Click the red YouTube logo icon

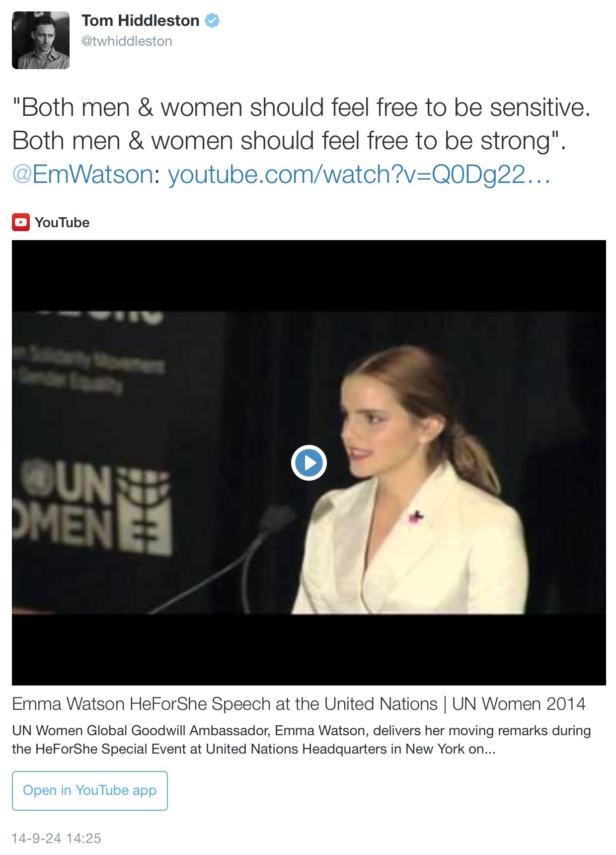click(x=21, y=222)
